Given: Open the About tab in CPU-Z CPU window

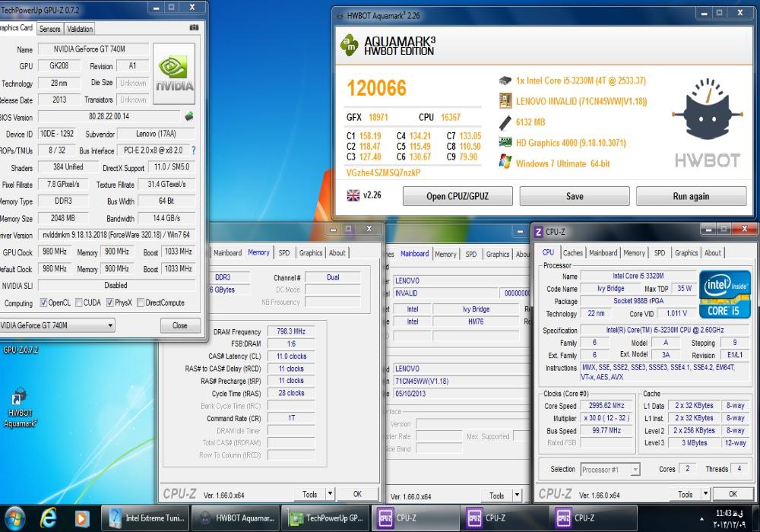Looking at the screenshot, I should tap(713, 252).
